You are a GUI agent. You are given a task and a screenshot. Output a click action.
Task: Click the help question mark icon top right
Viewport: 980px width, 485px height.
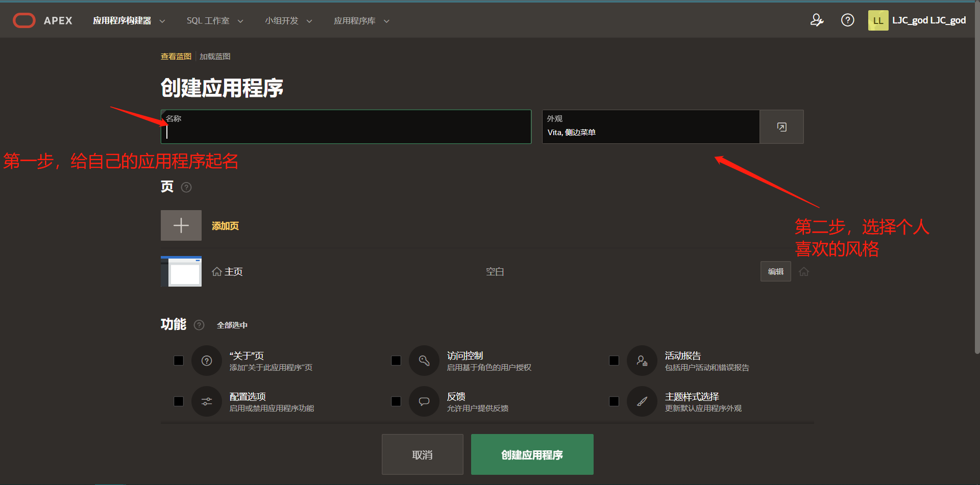coord(848,20)
